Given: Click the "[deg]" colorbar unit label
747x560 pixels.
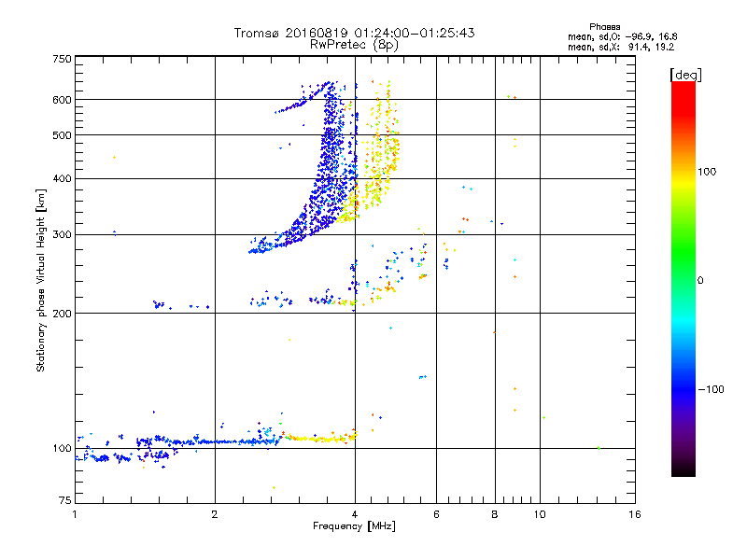Looking at the screenshot, I should click(685, 75).
